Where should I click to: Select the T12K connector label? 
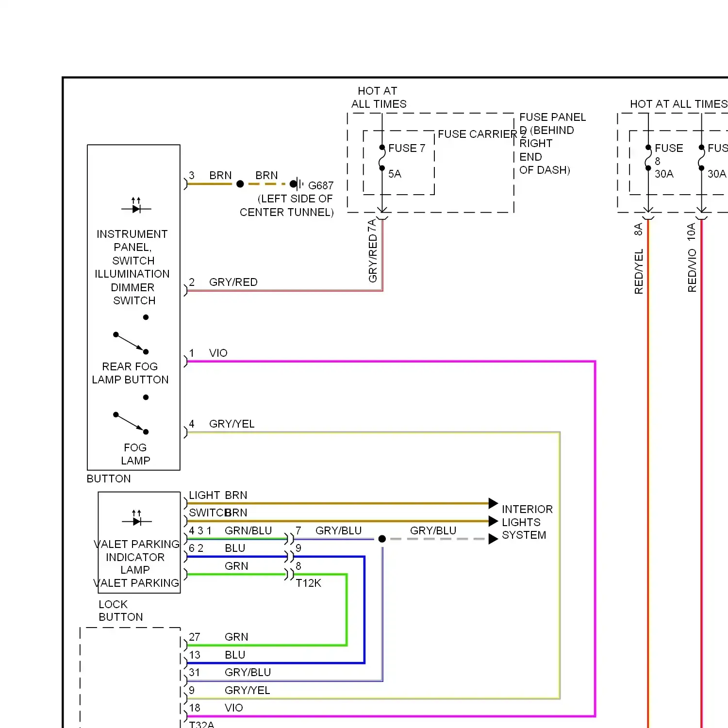click(x=308, y=583)
